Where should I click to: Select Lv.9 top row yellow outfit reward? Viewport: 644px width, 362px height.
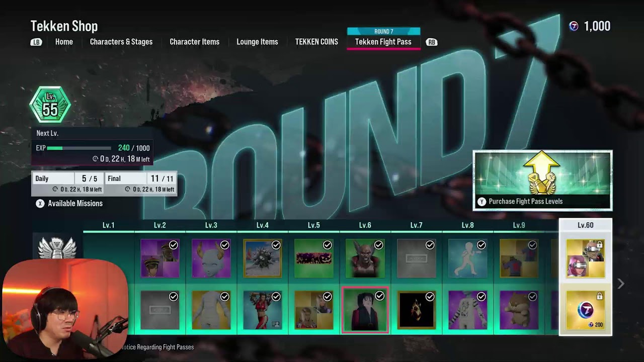519,258
